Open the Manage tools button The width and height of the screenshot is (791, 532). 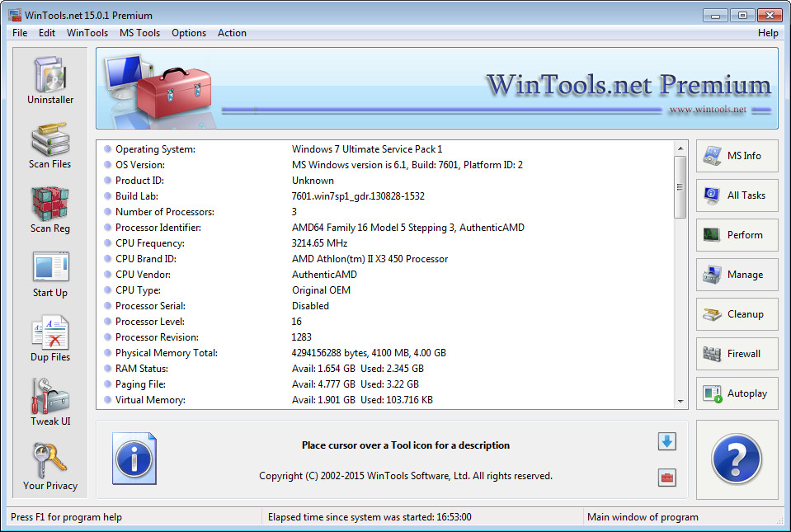[x=737, y=275]
